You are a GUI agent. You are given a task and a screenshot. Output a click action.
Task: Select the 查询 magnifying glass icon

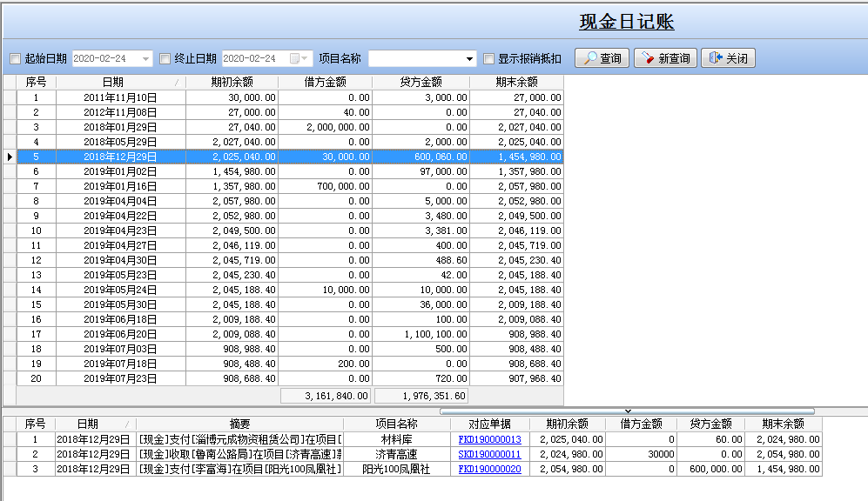(590, 58)
